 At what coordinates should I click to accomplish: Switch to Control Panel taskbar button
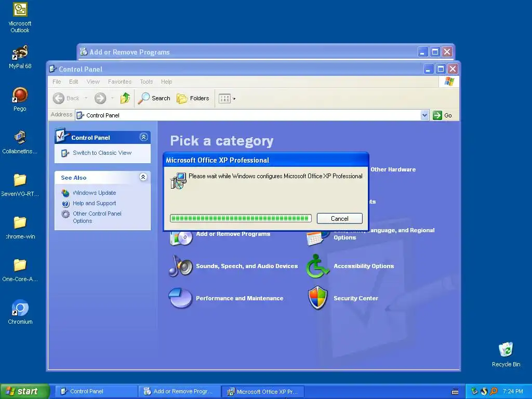[96, 391]
